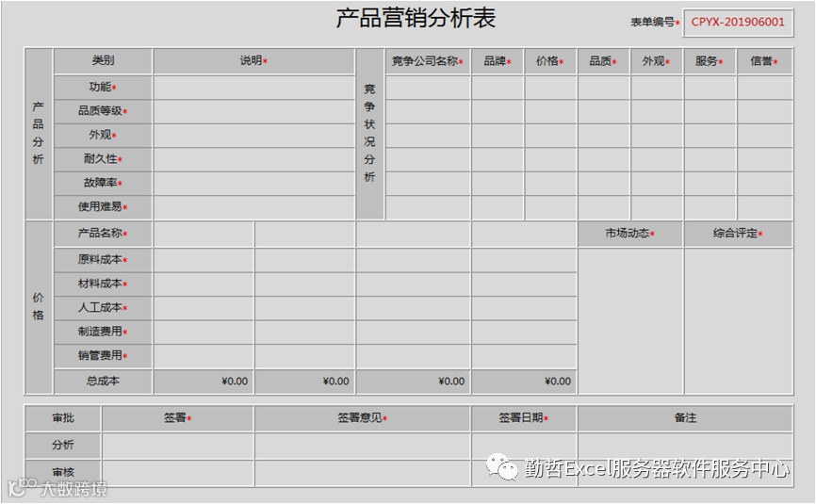
Task: Click the 分析 row 签署日期 input cell
Action: click(x=524, y=446)
